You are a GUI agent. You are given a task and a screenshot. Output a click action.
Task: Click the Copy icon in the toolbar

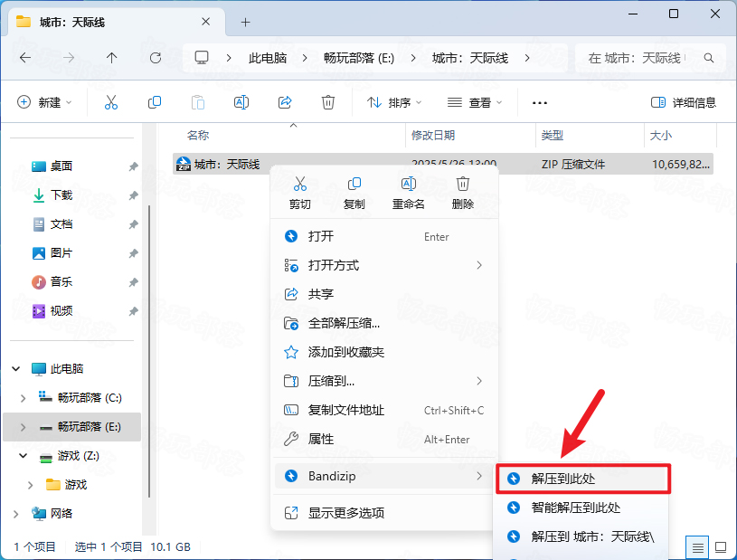point(155,102)
